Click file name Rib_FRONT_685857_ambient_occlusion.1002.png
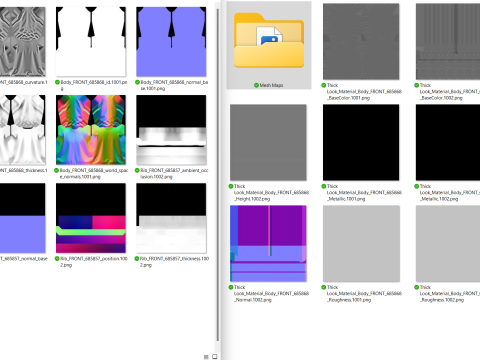The width and height of the screenshot is (480, 360). tap(174, 173)
